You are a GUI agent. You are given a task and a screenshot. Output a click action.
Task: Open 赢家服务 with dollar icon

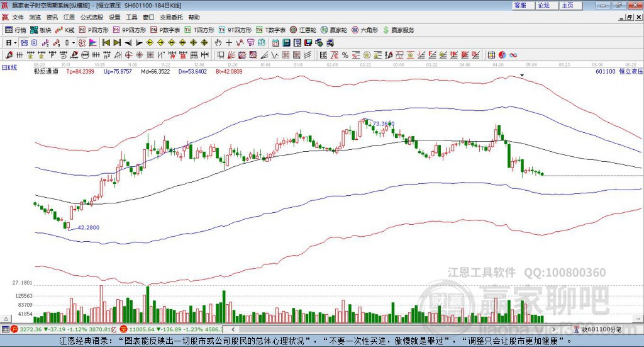pyautogui.click(x=398, y=30)
